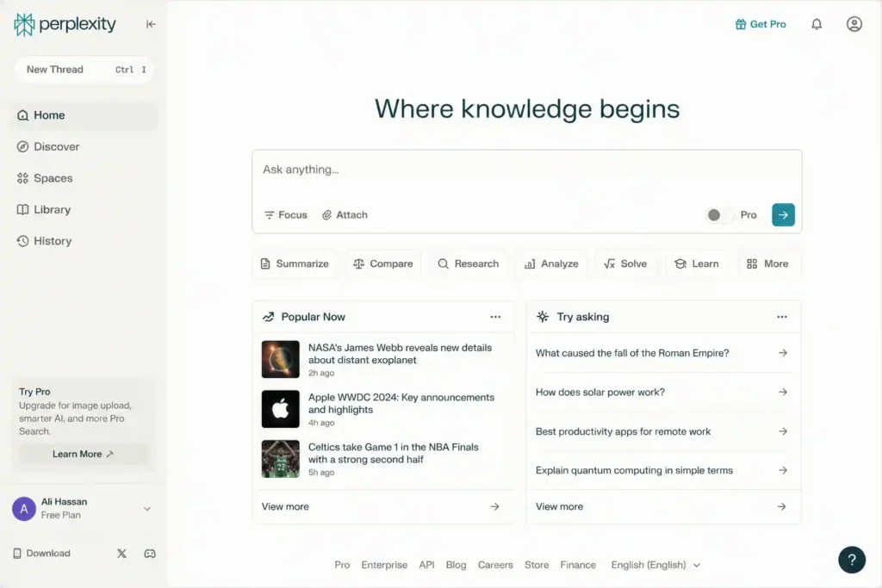Click arrow beside quantum computing question
Image resolution: width=882 pixels, height=588 pixels.
pyautogui.click(x=782, y=471)
